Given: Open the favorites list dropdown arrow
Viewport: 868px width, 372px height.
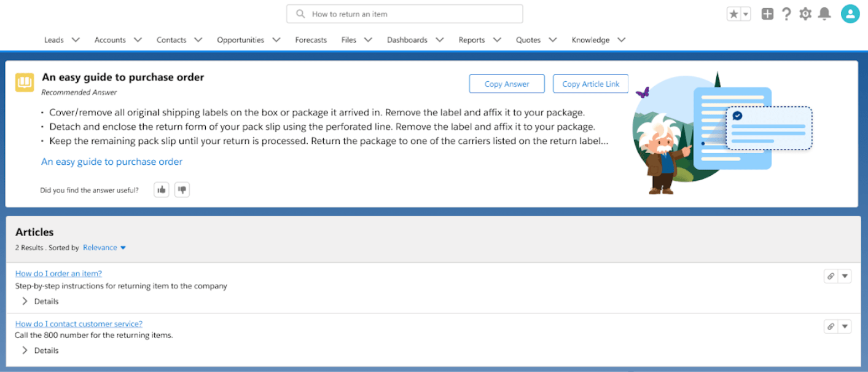Looking at the screenshot, I should tap(746, 14).
